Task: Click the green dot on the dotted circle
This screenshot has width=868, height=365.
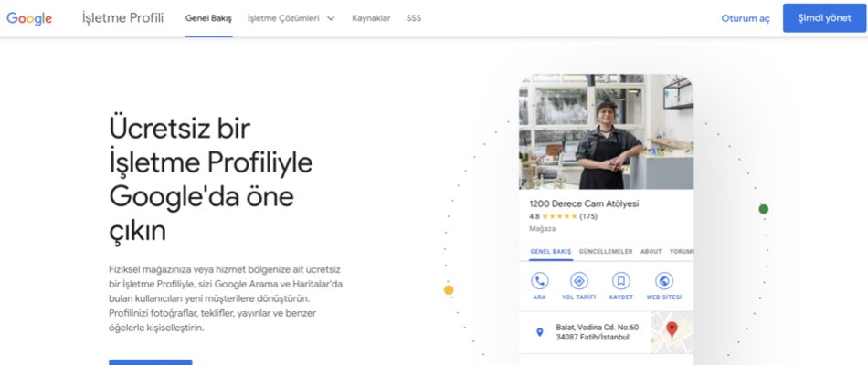Action: 764,209
